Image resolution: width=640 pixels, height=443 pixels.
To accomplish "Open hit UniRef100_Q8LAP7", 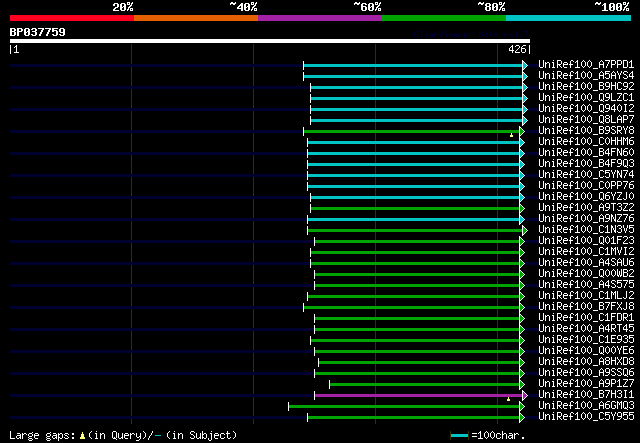I will coord(586,120).
